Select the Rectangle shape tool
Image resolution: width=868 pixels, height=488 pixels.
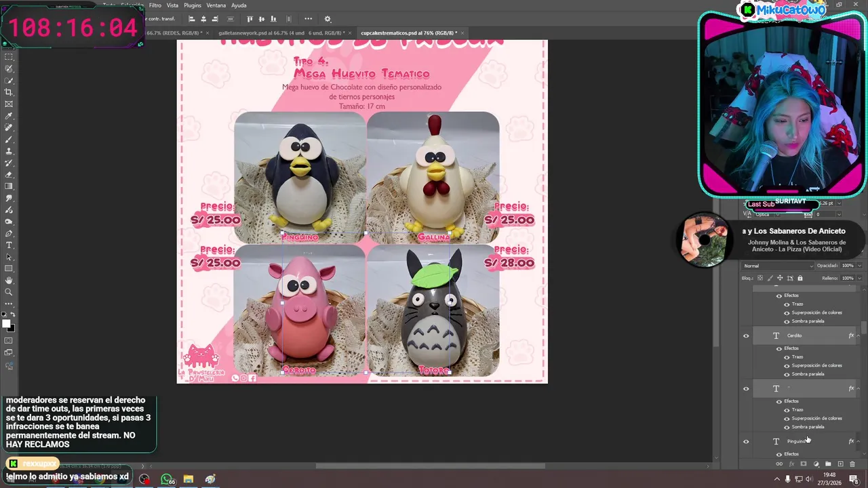click(x=9, y=268)
